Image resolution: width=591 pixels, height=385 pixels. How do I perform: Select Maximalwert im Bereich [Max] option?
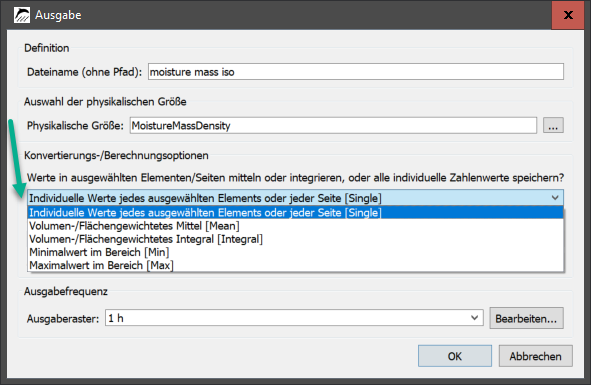(296, 265)
